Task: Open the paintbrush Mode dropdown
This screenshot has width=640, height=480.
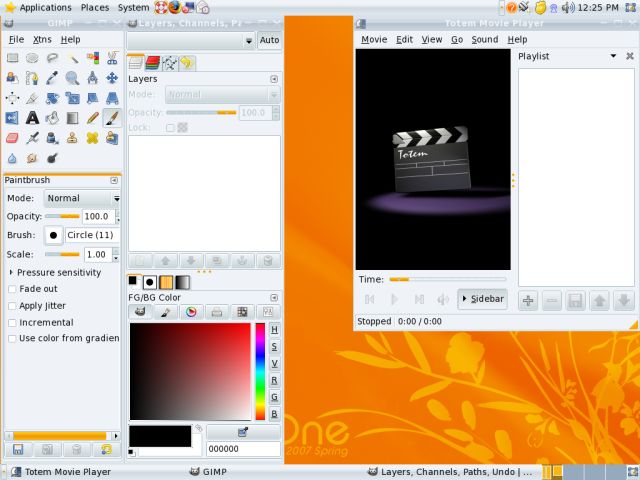Action: click(x=82, y=198)
